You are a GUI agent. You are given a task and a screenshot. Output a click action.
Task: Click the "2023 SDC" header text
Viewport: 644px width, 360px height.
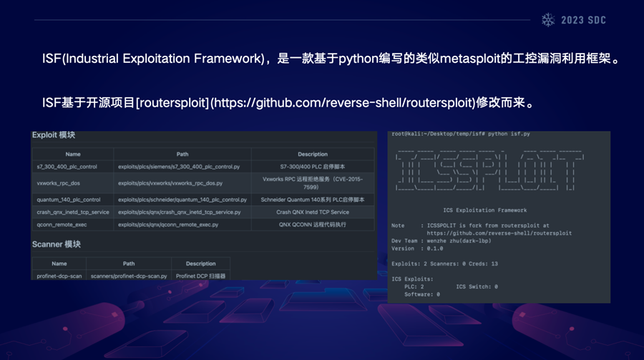(583, 20)
